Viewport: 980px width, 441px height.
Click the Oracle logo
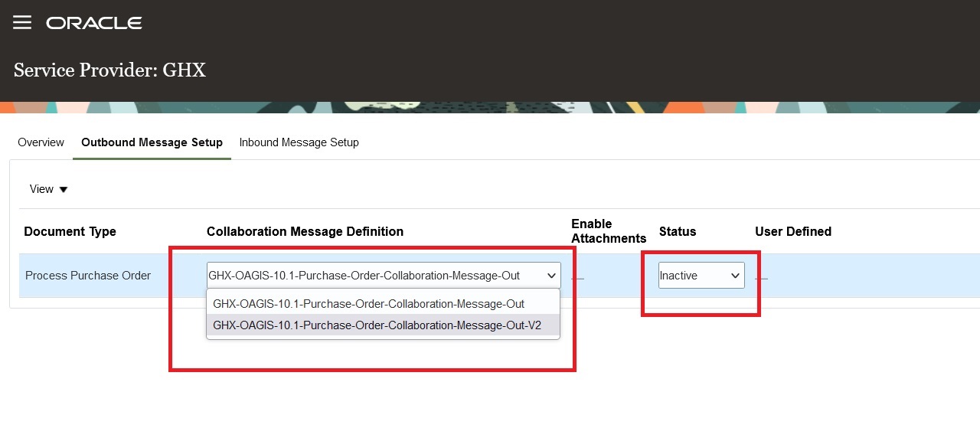tap(94, 23)
